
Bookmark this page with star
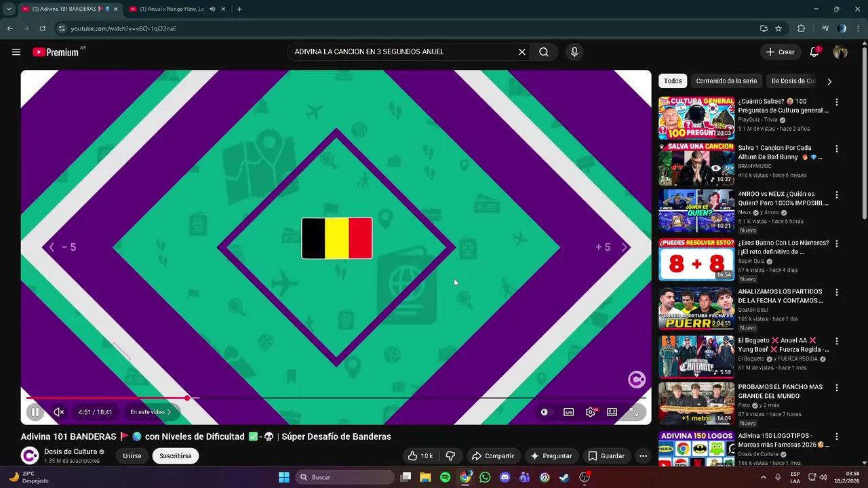[x=778, y=28]
